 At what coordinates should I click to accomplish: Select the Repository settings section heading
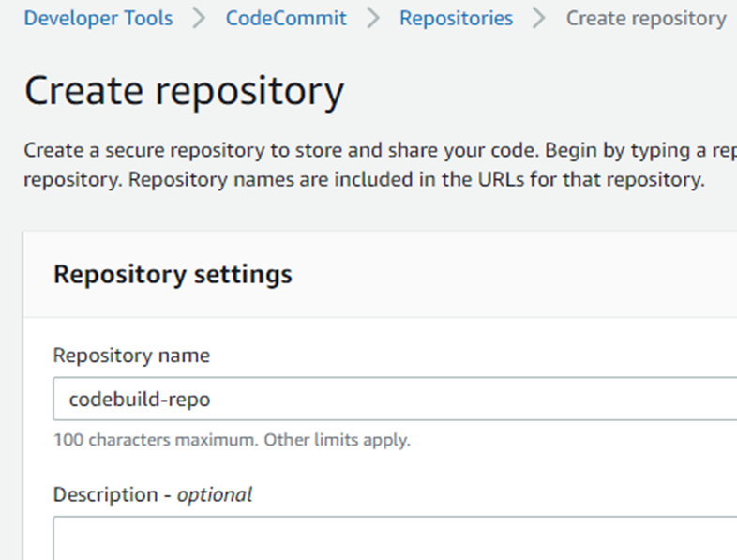[173, 274]
